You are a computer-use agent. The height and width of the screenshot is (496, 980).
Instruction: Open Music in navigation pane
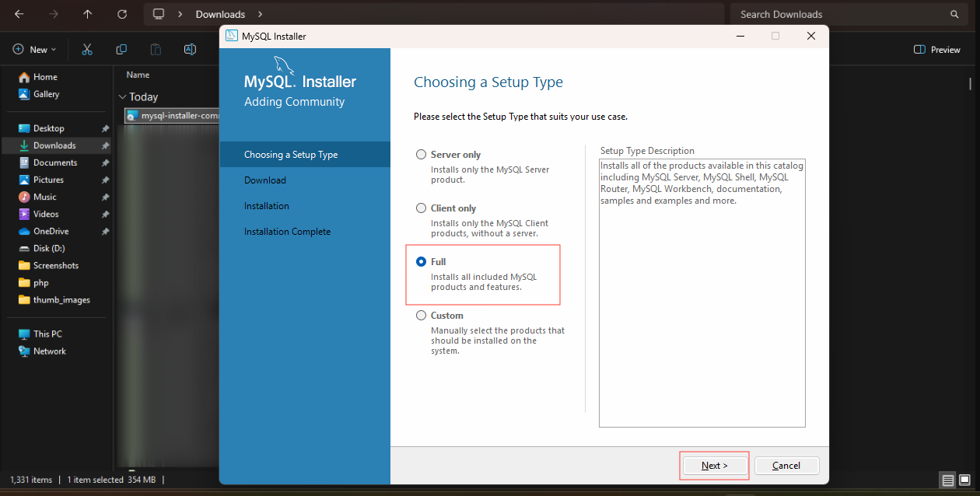(45, 197)
